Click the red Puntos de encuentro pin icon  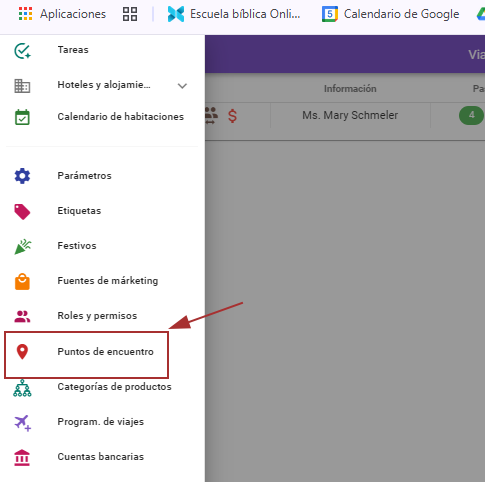pos(22,352)
